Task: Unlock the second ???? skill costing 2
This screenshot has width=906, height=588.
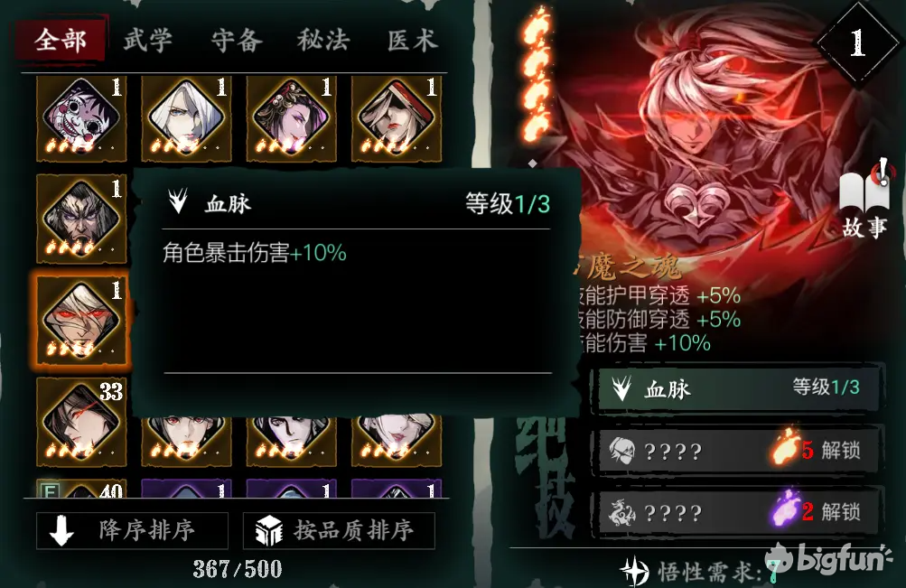Action: click(738, 512)
